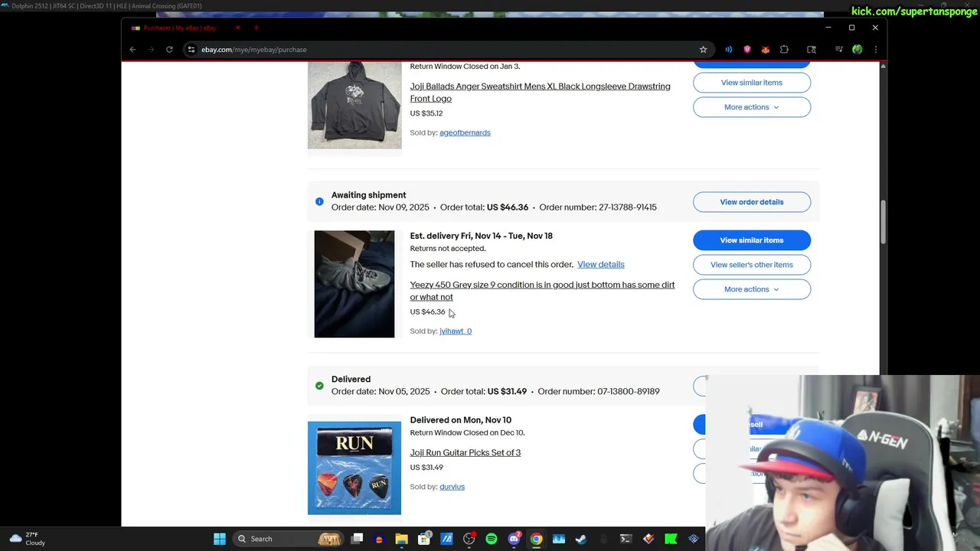Open seller jvihawt_0 profile
Image resolution: width=980 pixels, height=551 pixels.
(x=456, y=331)
